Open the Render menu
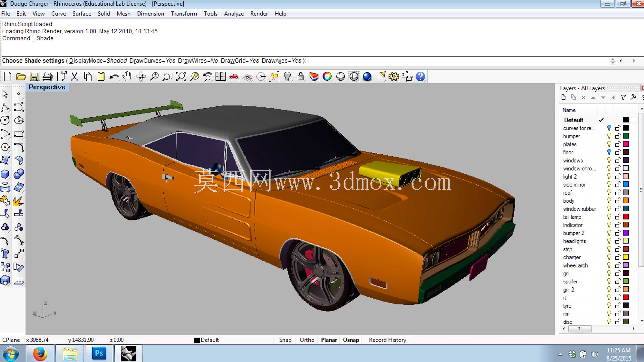644x362 pixels. (259, 14)
